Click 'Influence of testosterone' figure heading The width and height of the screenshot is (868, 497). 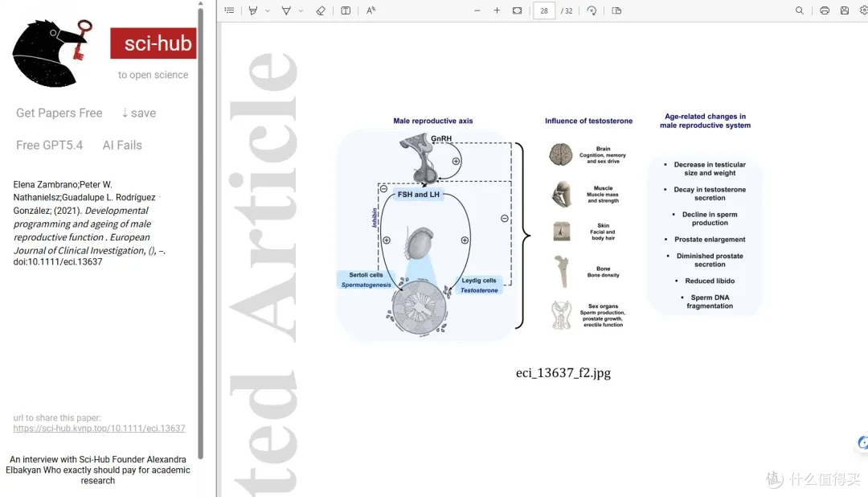point(588,121)
